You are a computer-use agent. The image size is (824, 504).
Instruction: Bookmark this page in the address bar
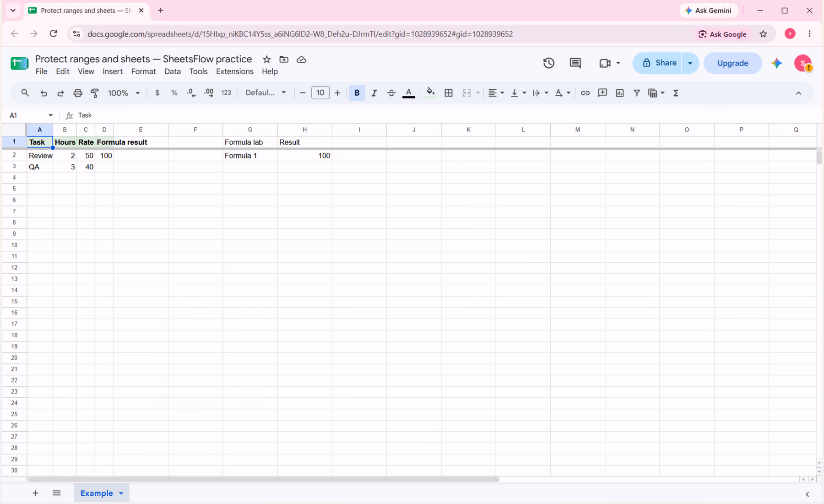pyautogui.click(x=763, y=34)
